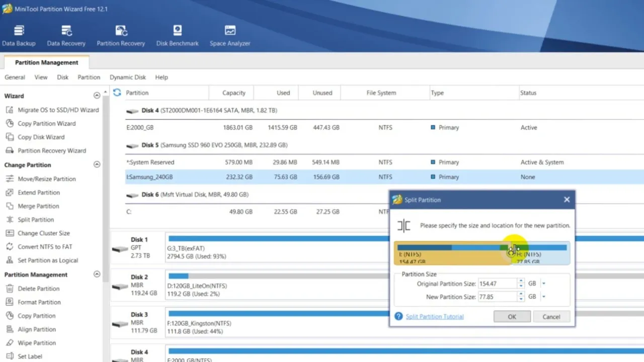Image resolution: width=644 pixels, height=362 pixels.
Task: Open the Split Partition Tutorial link
Action: click(435, 316)
